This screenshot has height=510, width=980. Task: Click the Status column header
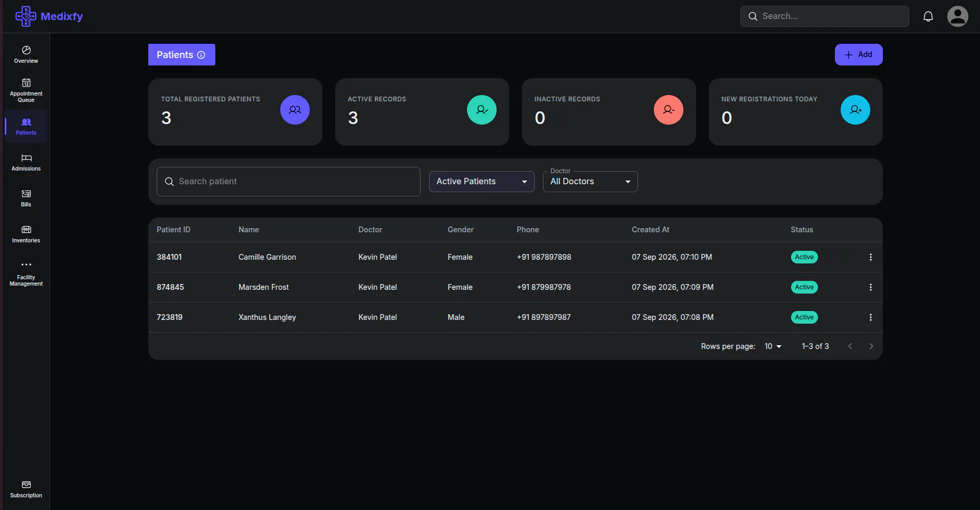(802, 230)
